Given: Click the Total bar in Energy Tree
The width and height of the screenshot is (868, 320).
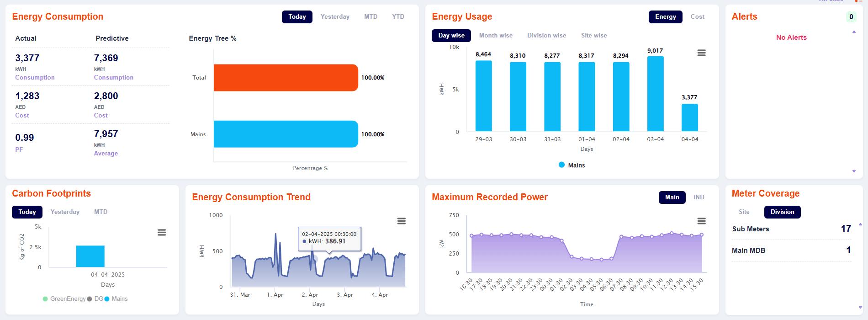Looking at the screenshot, I should 286,78.
